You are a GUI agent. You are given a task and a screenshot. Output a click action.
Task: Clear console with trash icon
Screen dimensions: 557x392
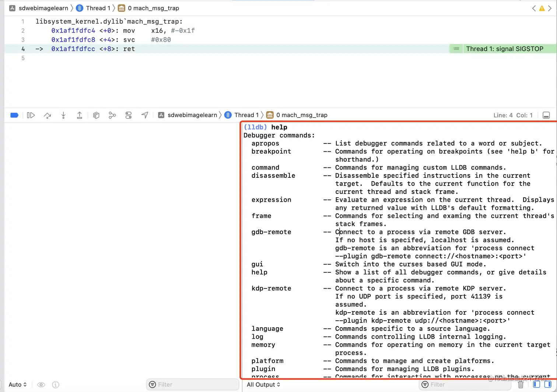click(521, 385)
